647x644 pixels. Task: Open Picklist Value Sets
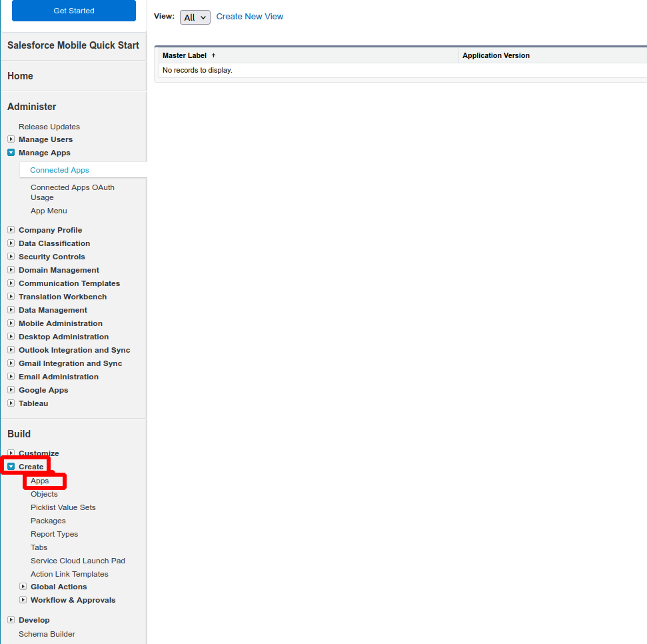(x=63, y=507)
